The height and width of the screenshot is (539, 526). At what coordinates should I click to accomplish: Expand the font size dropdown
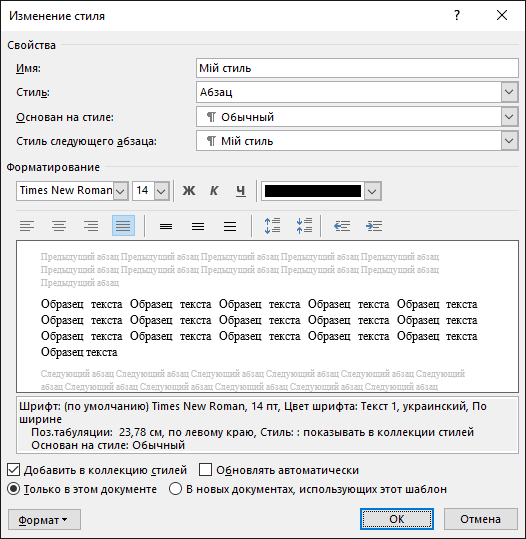tap(161, 191)
